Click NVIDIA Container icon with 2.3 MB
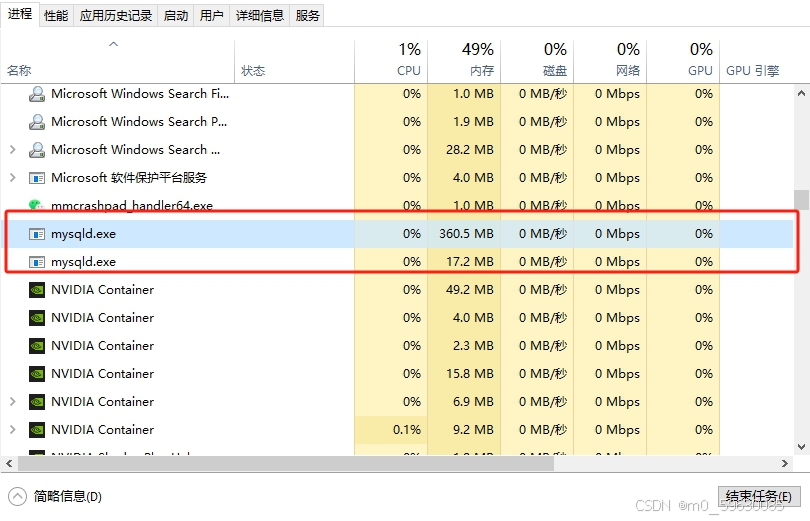The height and width of the screenshot is (521, 810). [37, 345]
